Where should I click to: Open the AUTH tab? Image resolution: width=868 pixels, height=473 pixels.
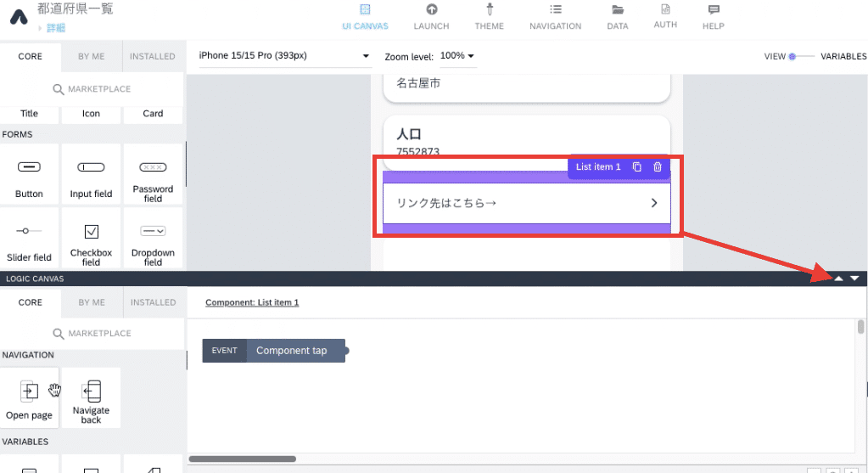coord(665,17)
